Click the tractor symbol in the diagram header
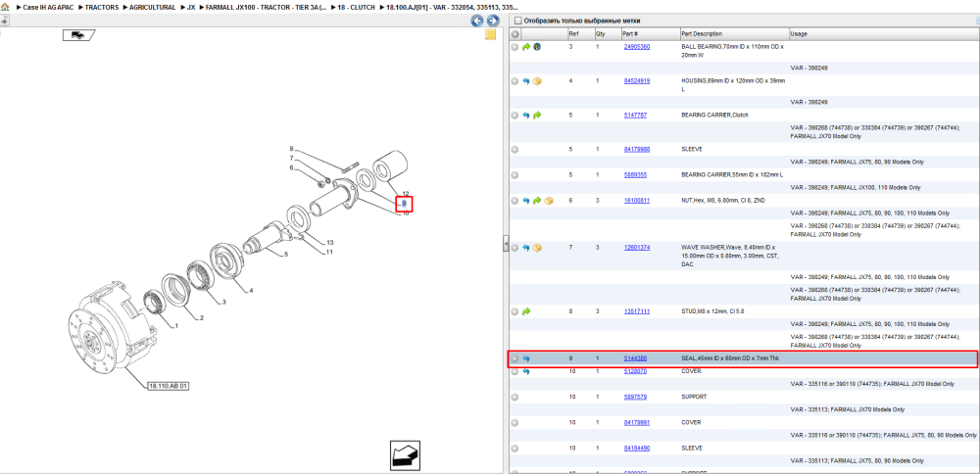Screen dimensions: 980x474 click(x=78, y=35)
